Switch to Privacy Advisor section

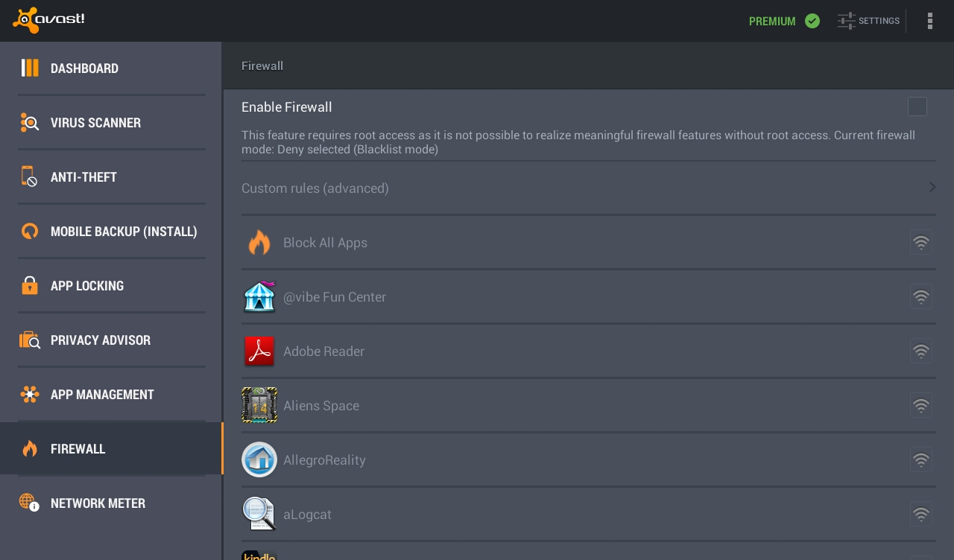pyautogui.click(x=112, y=340)
